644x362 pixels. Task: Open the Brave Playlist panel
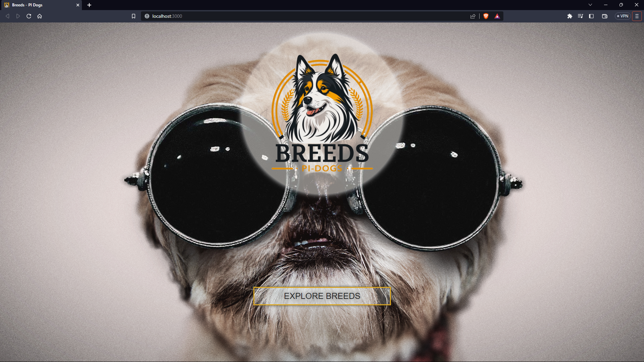580,16
